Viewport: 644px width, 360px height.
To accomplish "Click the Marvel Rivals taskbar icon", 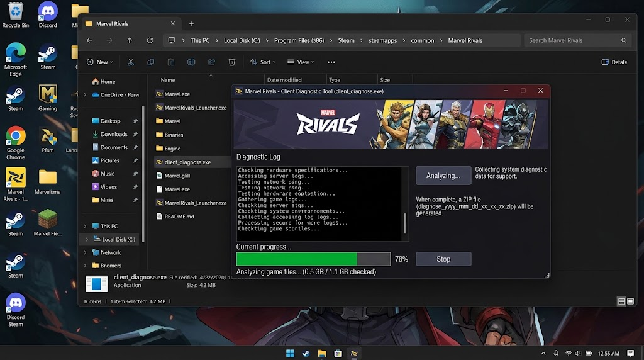I will 354,353.
